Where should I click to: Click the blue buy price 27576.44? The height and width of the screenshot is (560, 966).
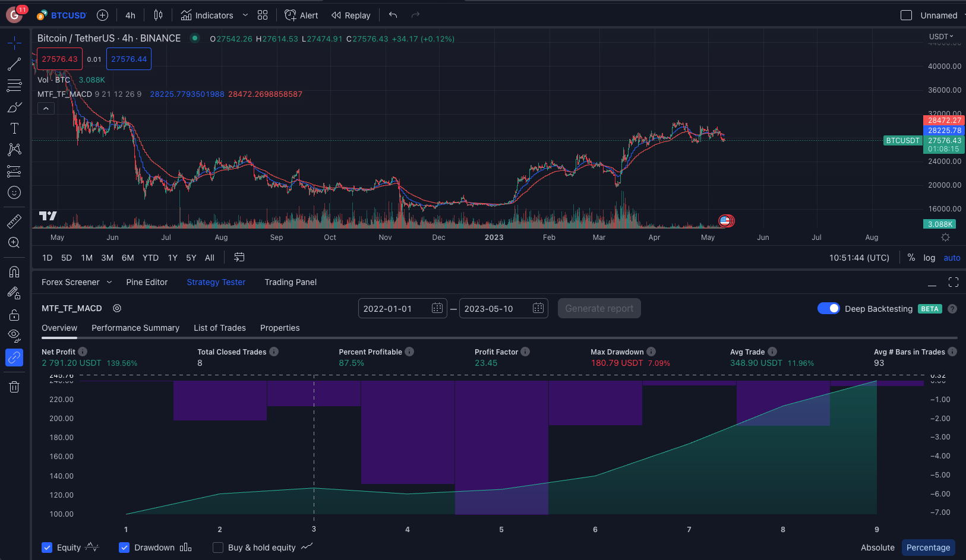129,59
